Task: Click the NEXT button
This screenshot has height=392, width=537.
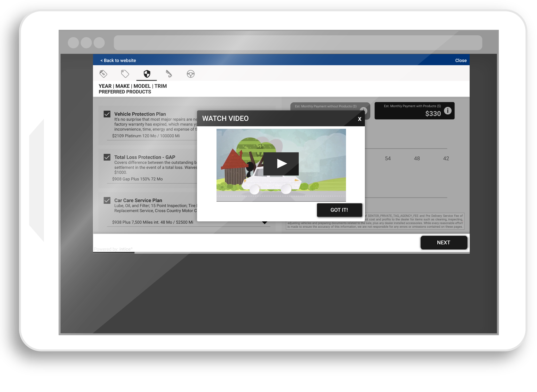Action: pos(444,243)
